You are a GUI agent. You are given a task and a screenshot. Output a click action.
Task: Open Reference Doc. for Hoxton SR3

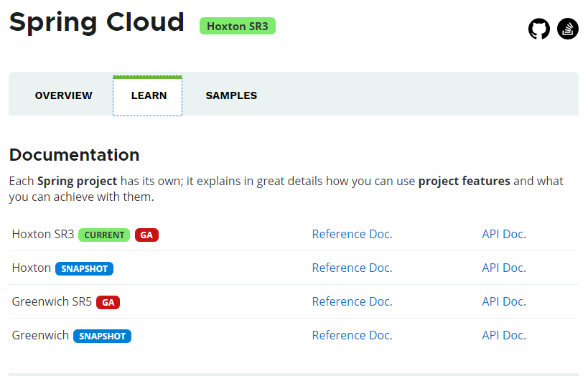coord(352,234)
